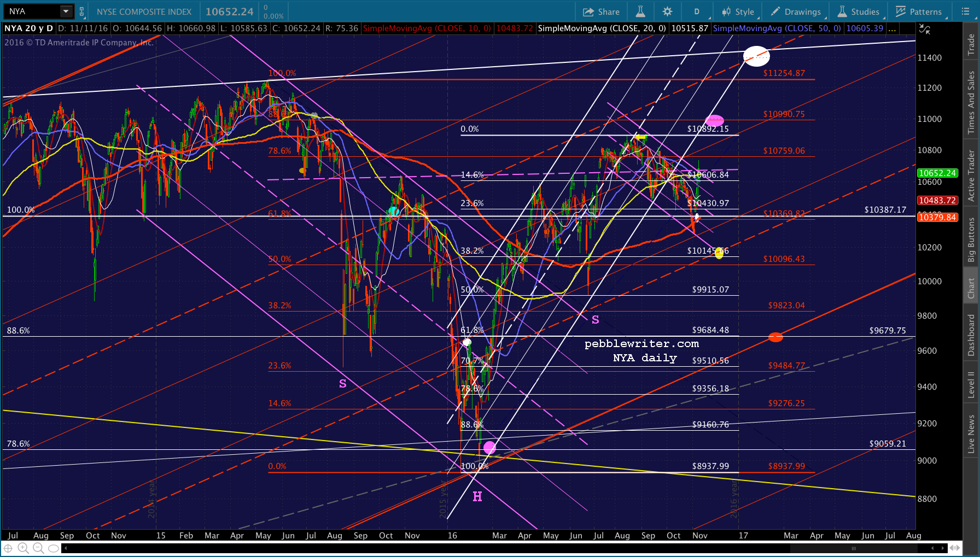Click the $10096.43 Fibonacci level label

pos(784,259)
